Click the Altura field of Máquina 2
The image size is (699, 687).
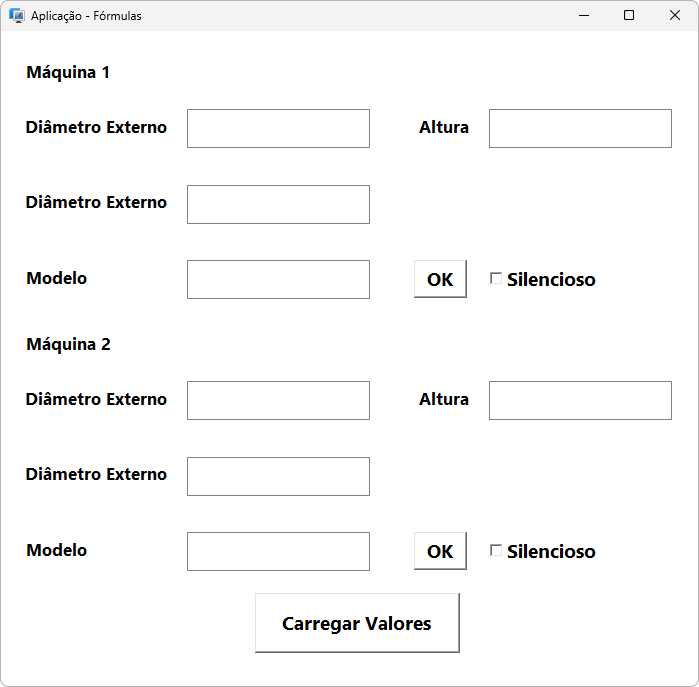click(x=580, y=400)
